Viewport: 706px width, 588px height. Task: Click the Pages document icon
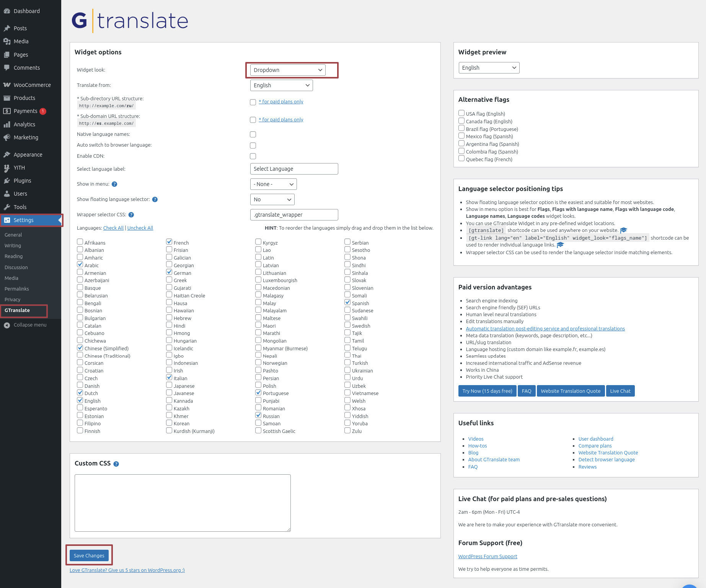click(7, 55)
